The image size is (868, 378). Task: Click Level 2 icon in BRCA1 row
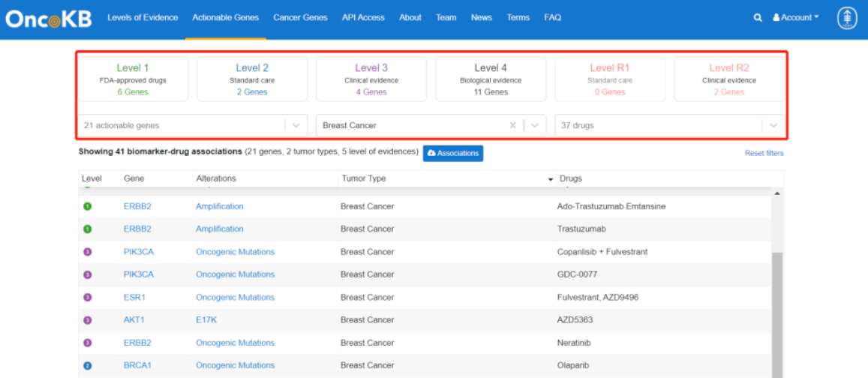[87, 366]
